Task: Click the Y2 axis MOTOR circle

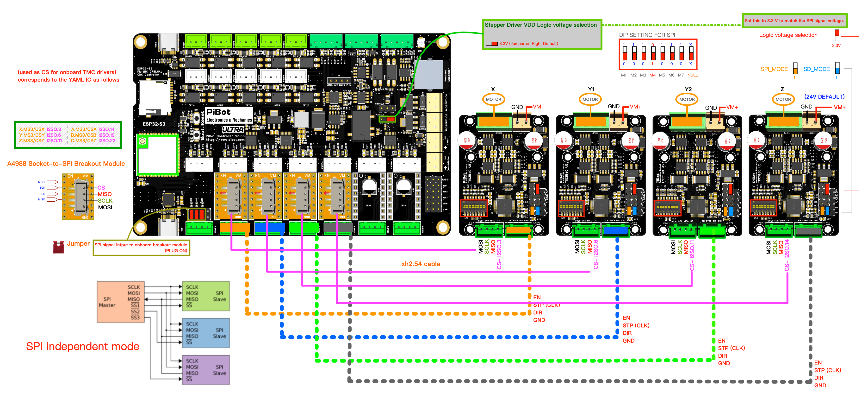Action: 687,99
